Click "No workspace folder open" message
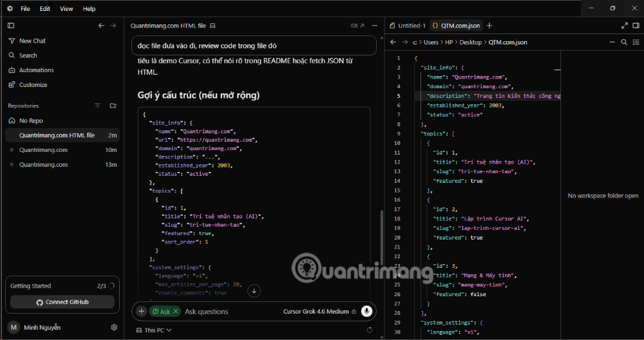 (x=603, y=196)
